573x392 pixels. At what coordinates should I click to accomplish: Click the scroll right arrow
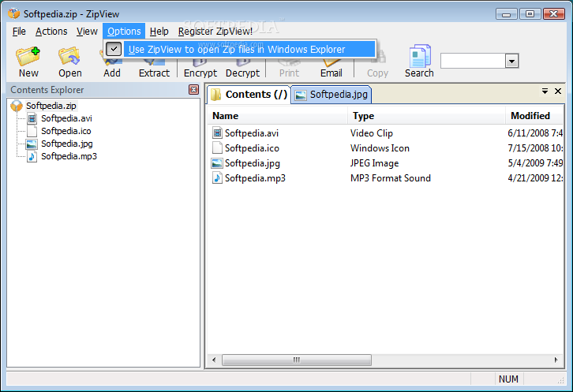(556, 360)
